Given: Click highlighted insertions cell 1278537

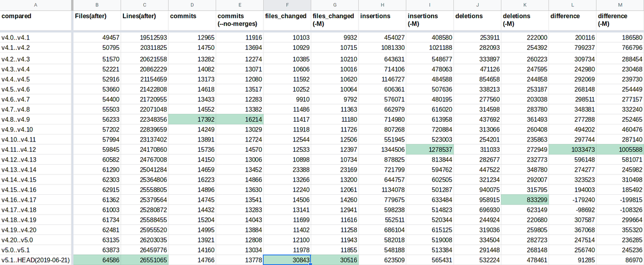Looking at the screenshot, I should 429,151.
